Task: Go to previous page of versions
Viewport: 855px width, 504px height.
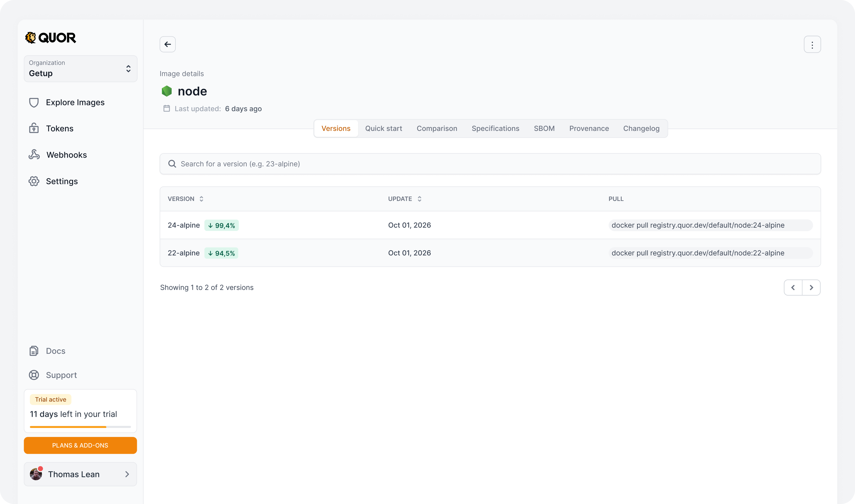Action: (793, 288)
